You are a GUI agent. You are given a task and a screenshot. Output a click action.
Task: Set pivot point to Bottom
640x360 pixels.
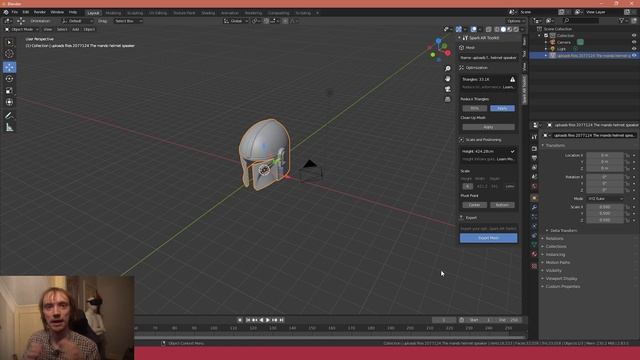(502, 205)
